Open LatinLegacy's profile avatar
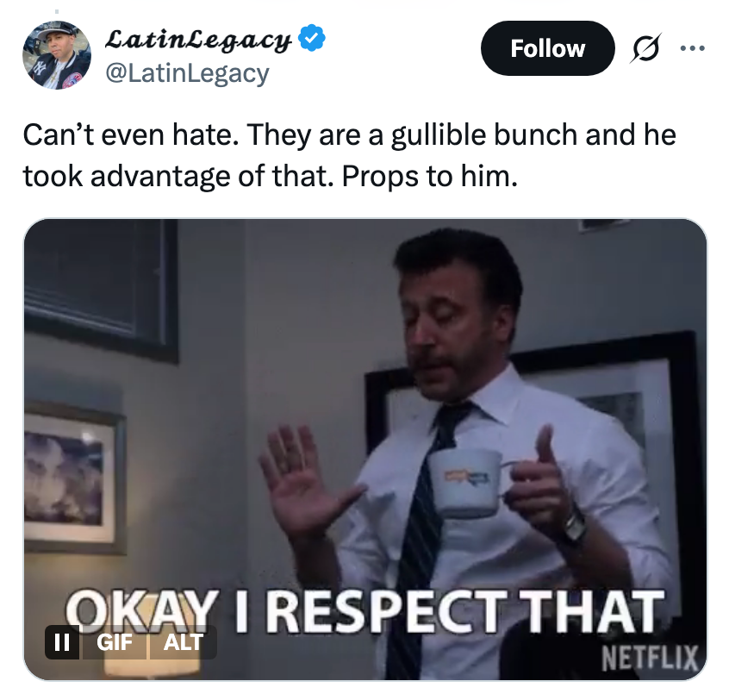Viewport: 729px width, 700px height. coord(57,55)
